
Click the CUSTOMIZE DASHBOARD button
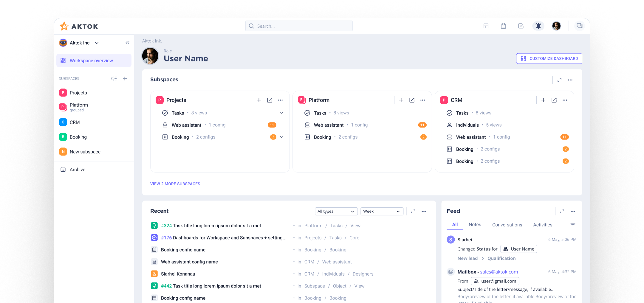[x=549, y=58]
